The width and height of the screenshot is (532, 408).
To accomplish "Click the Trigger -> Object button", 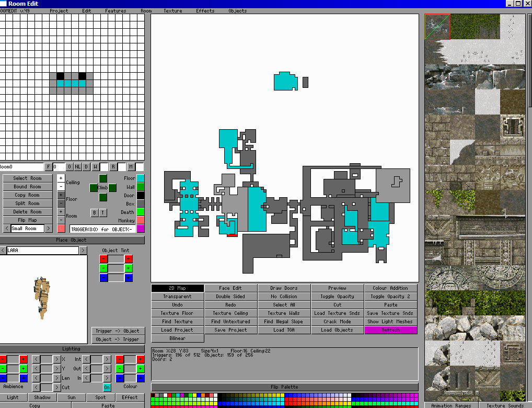I will point(118,331).
